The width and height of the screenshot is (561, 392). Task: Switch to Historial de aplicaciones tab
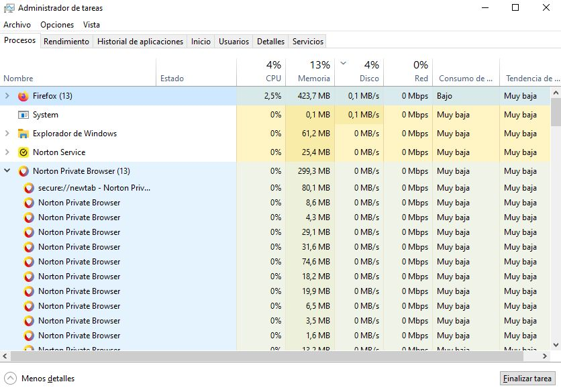pos(140,42)
